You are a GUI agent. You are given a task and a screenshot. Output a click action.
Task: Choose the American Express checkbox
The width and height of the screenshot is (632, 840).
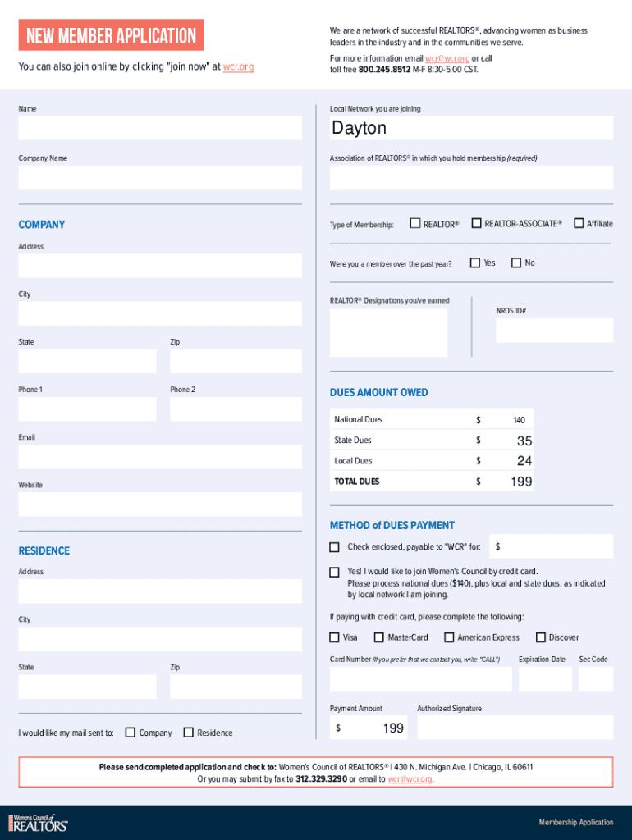click(x=449, y=637)
